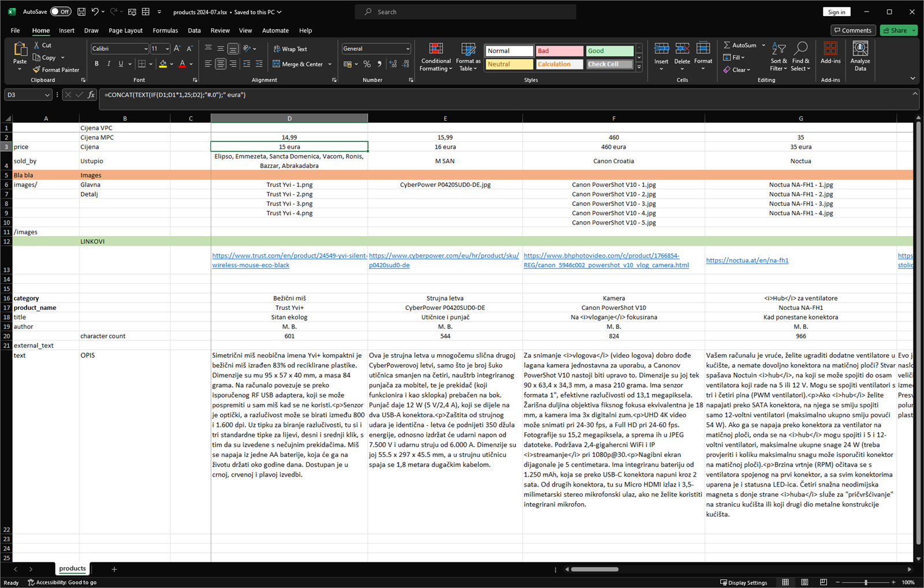Apply percent style number format
Viewport: 924px width, 588px height.
(367, 64)
